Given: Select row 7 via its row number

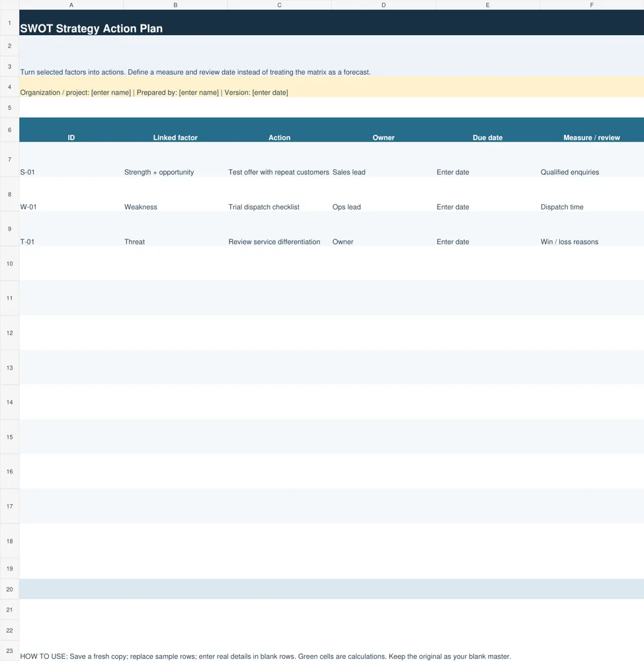Looking at the screenshot, I should [10, 159].
